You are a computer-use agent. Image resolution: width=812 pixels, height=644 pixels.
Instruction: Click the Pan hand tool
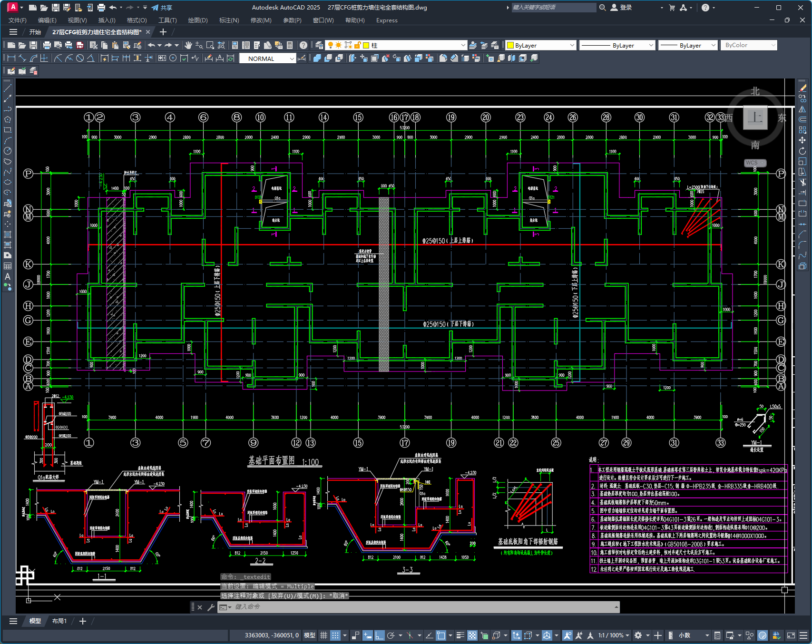tap(188, 45)
